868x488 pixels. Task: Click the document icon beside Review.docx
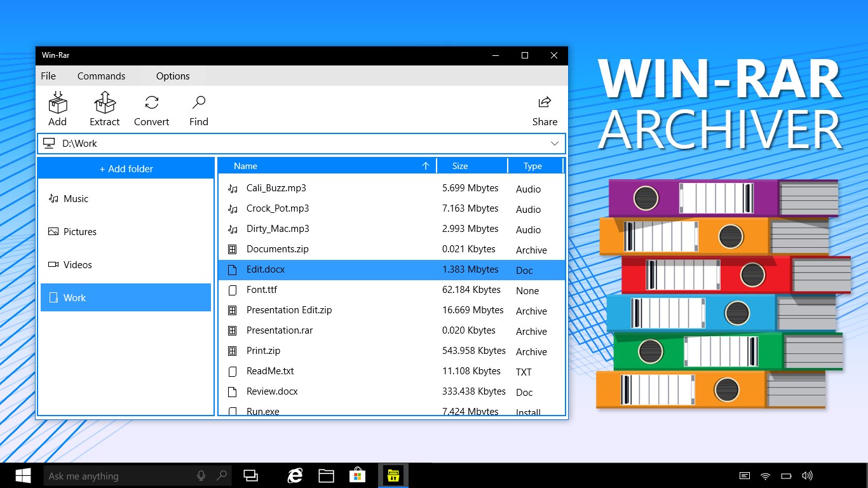[233, 391]
